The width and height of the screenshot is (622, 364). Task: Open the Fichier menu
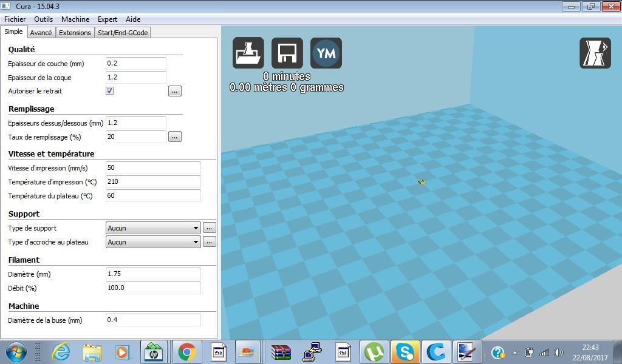(x=15, y=19)
